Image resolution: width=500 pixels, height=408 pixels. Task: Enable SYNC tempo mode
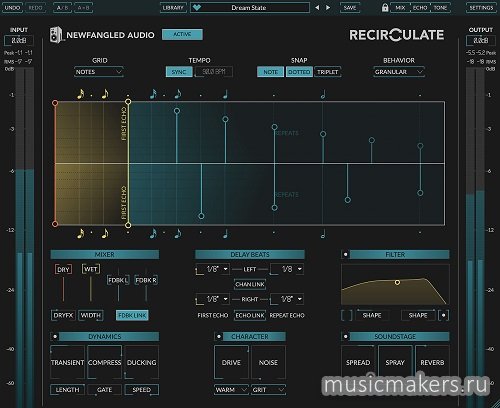(x=179, y=72)
